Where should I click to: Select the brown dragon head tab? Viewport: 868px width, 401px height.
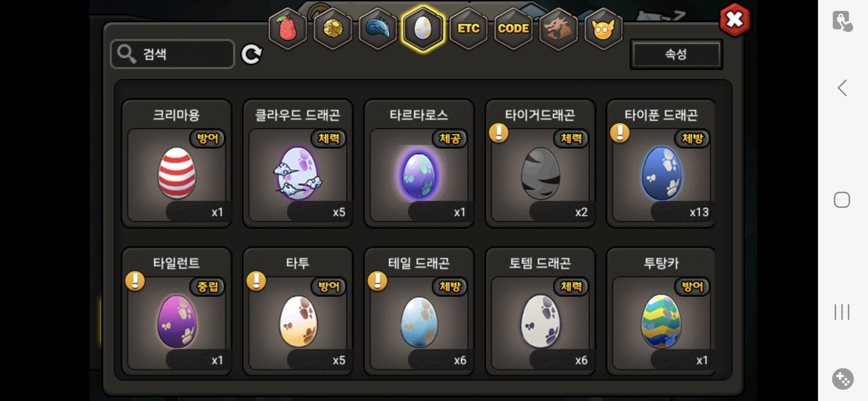pos(558,29)
